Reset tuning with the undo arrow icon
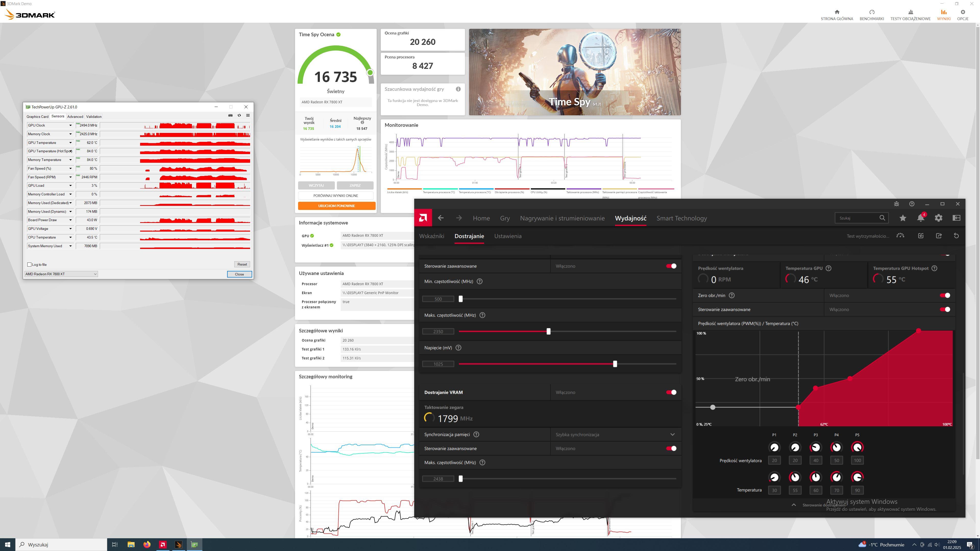The image size is (980, 551). (x=956, y=236)
